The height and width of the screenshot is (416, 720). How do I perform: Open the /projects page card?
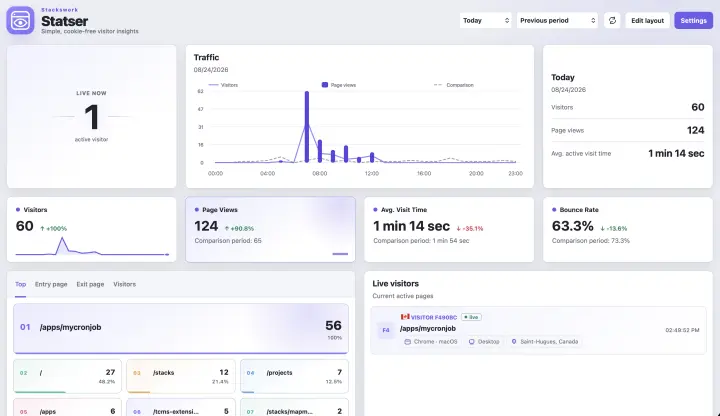tap(294, 377)
